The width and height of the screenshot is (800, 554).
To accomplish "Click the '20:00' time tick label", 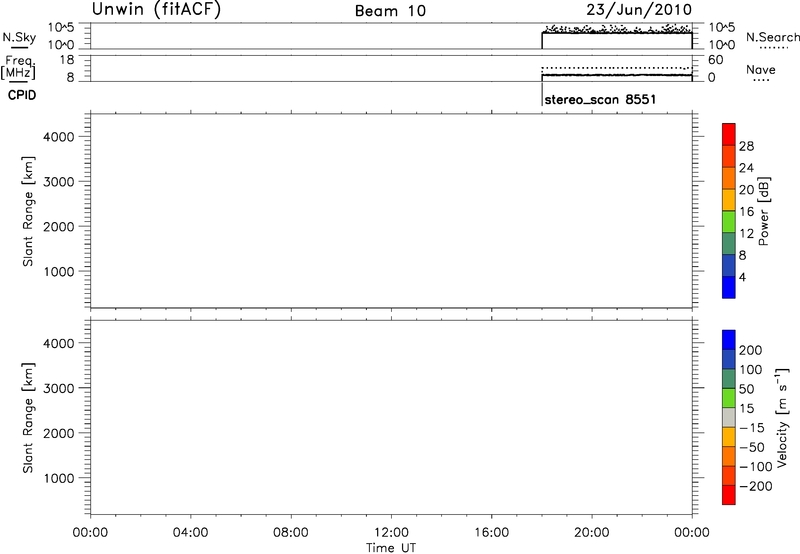I will pyautogui.click(x=592, y=533).
